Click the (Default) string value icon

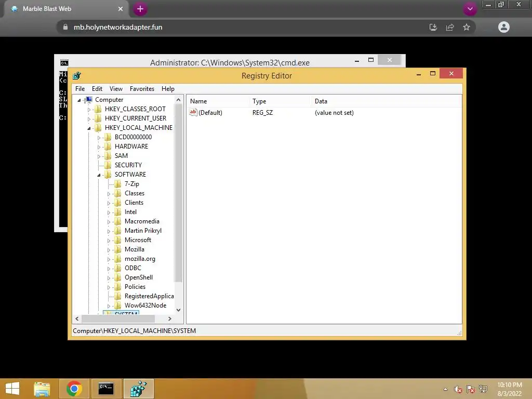tap(193, 112)
